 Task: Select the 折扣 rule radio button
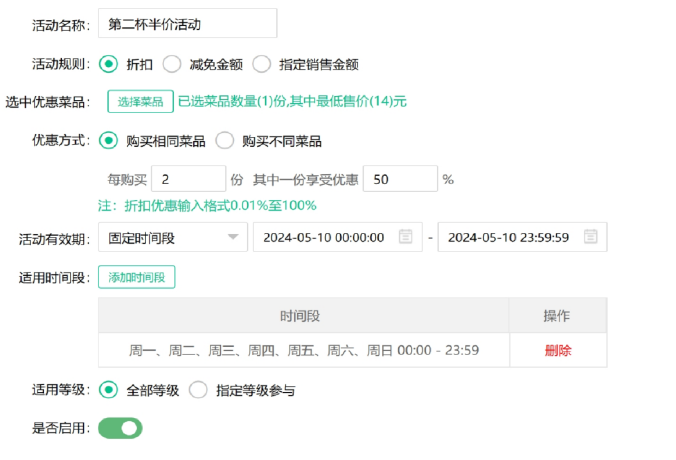pyautogui.click(x=108, y=64)
